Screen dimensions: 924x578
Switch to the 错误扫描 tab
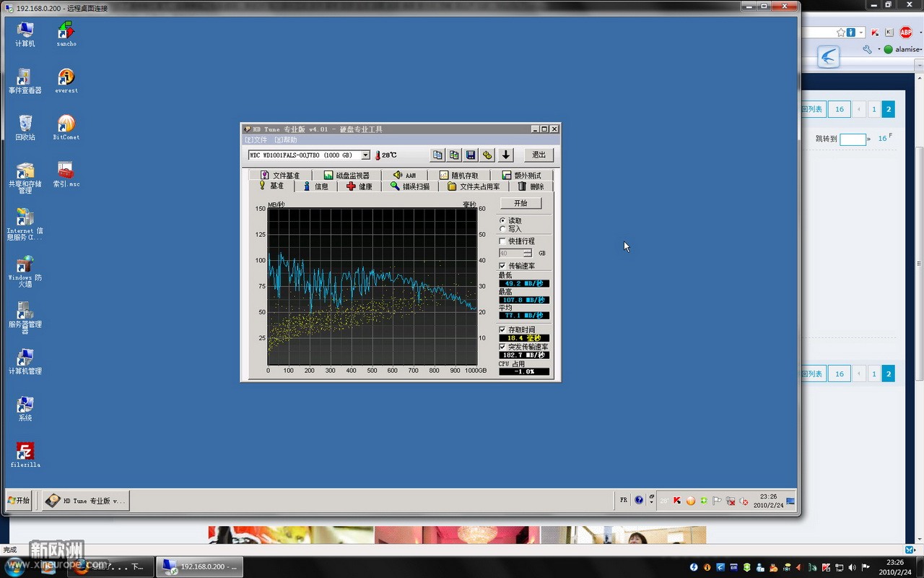click(x=410, y=186)
